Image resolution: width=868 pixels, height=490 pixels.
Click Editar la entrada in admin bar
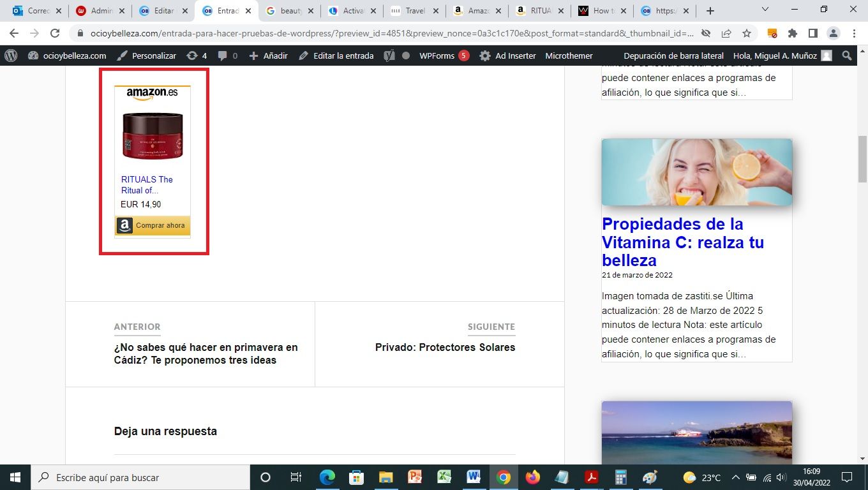(336, 56)
